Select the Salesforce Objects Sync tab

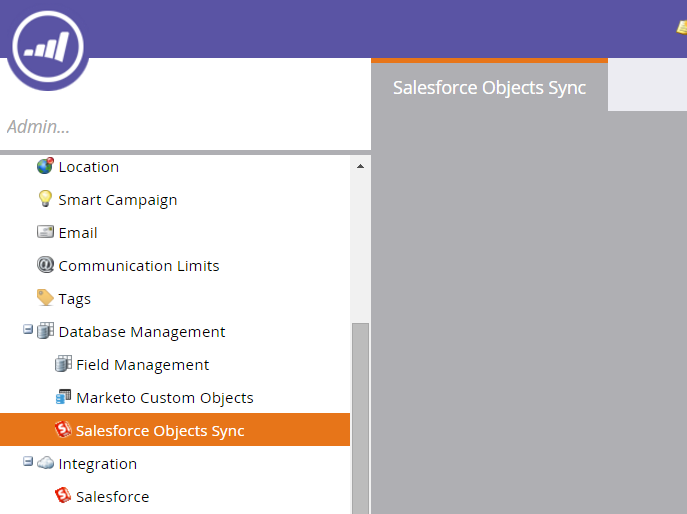489,87
